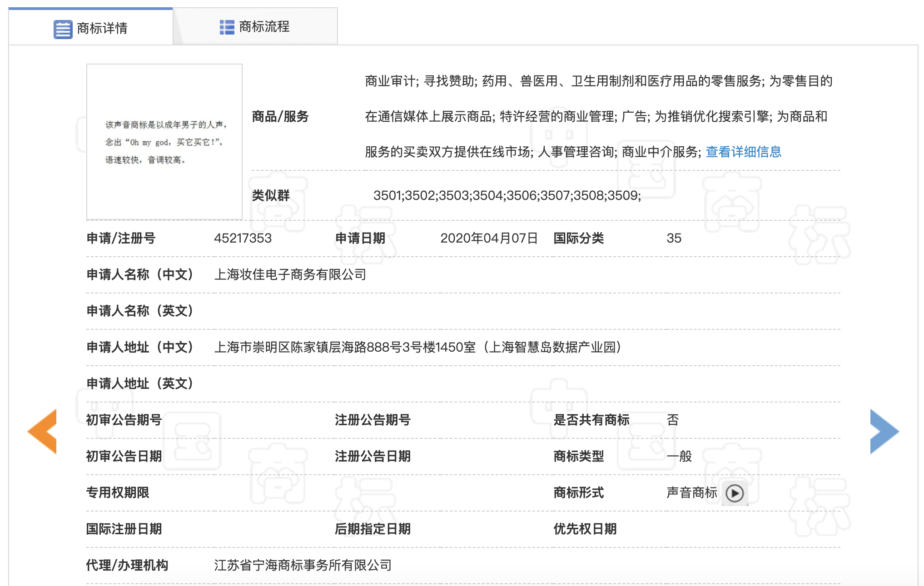Click the 商品/服务 field label
924x586 pixels.
(x=280, y=117)
